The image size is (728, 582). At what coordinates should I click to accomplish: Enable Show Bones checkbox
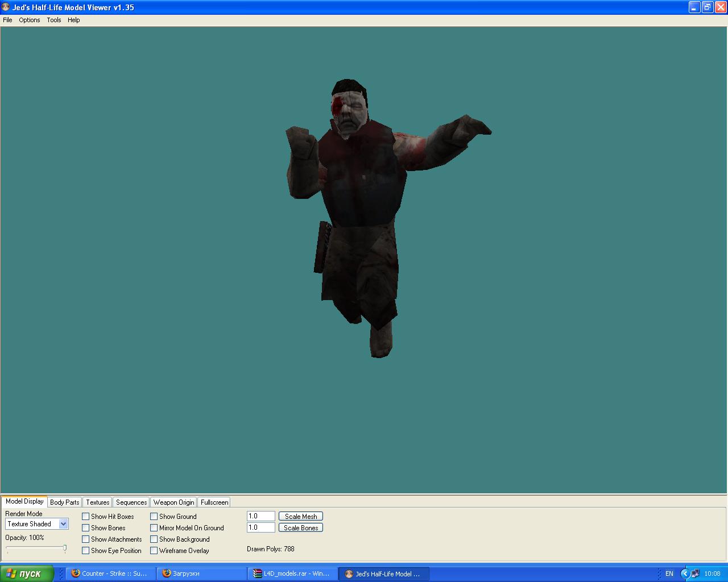click(86, 528)
